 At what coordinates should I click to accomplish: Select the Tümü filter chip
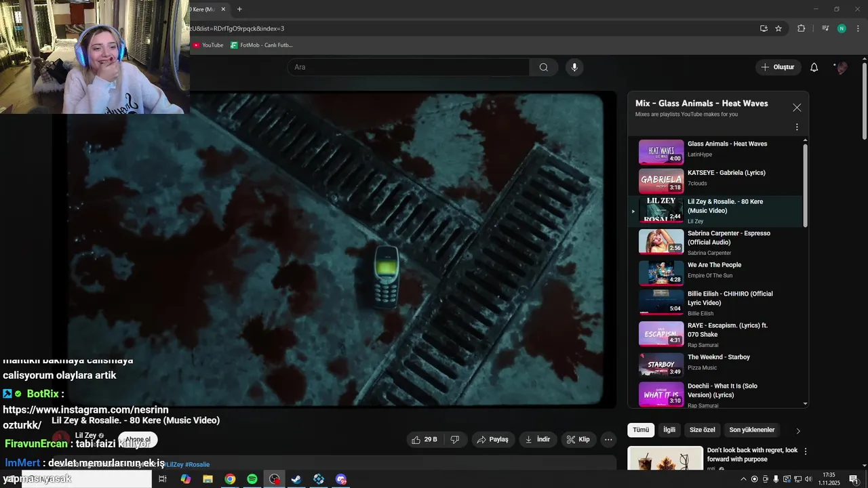[x=641, y=430]
